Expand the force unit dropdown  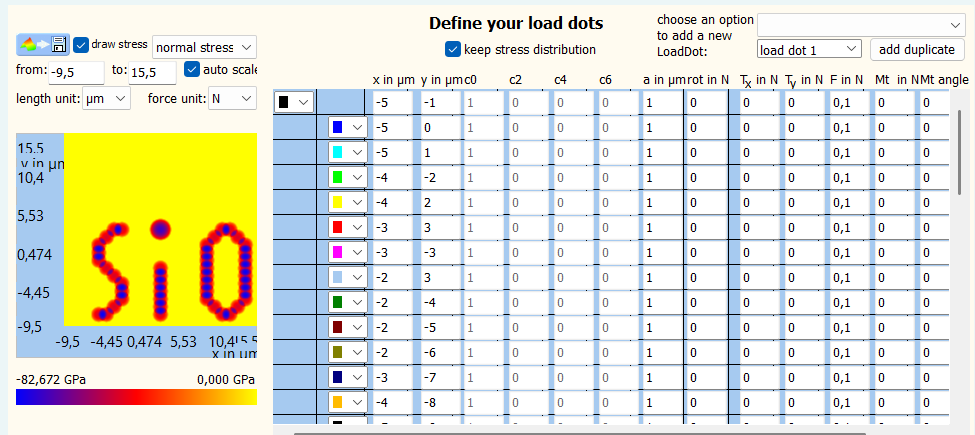click(231, 98)
